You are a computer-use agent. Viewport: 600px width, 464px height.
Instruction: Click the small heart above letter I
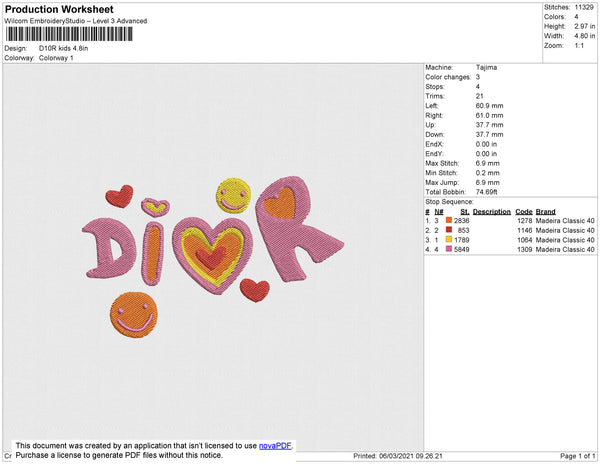(x=154, y=207)
